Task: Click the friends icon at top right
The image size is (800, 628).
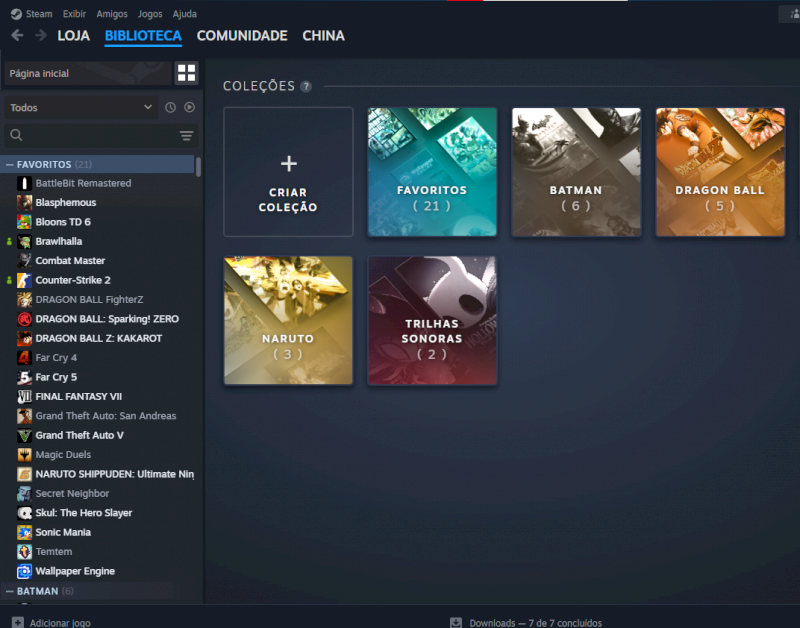Action: coord(794,14)
